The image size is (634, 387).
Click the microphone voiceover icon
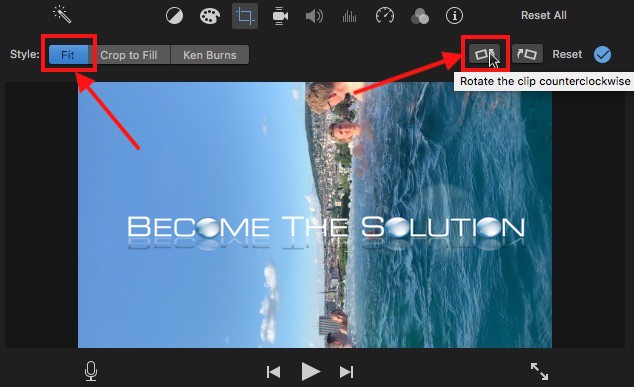pos(91,371)
